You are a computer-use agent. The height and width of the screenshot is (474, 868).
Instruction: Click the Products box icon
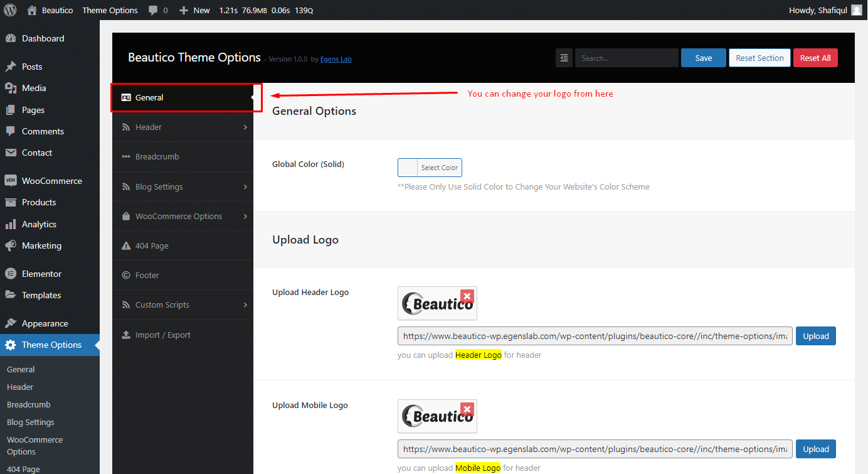pyautogui.click(x=10, y=202)
